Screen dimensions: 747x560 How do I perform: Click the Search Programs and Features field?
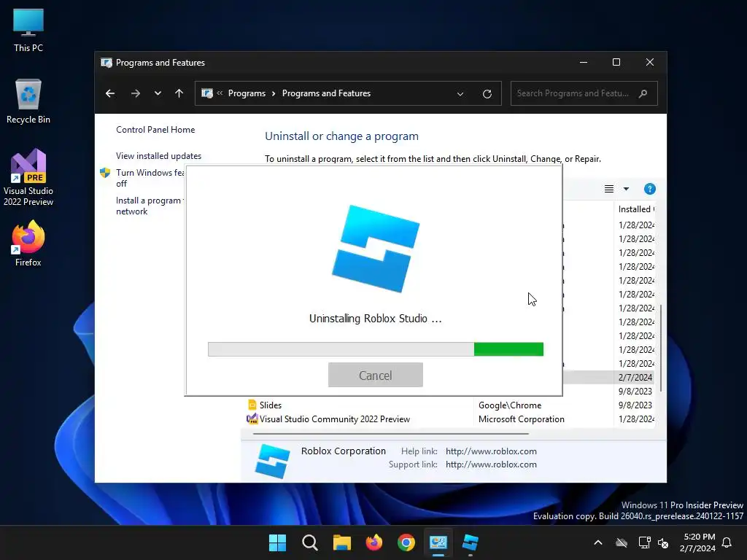click(x=584, y=93)
